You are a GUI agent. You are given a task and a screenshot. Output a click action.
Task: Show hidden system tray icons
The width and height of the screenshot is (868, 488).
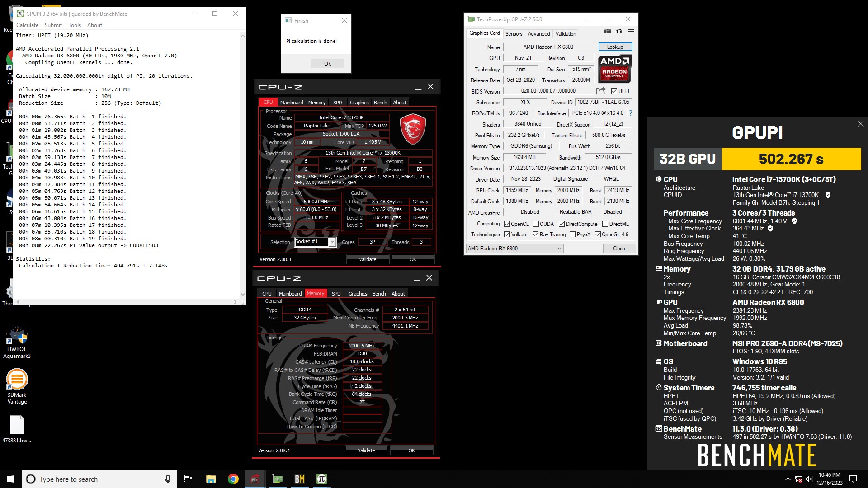(788, 479)
